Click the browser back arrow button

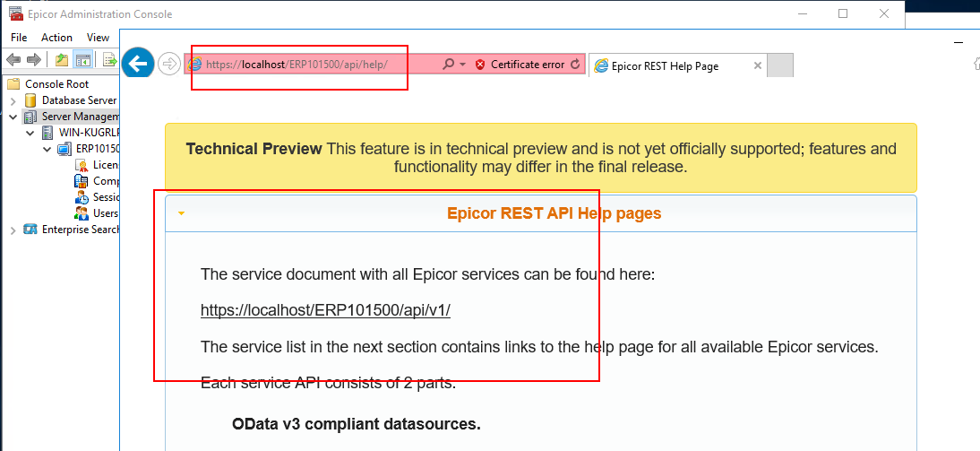coord(138,63)
